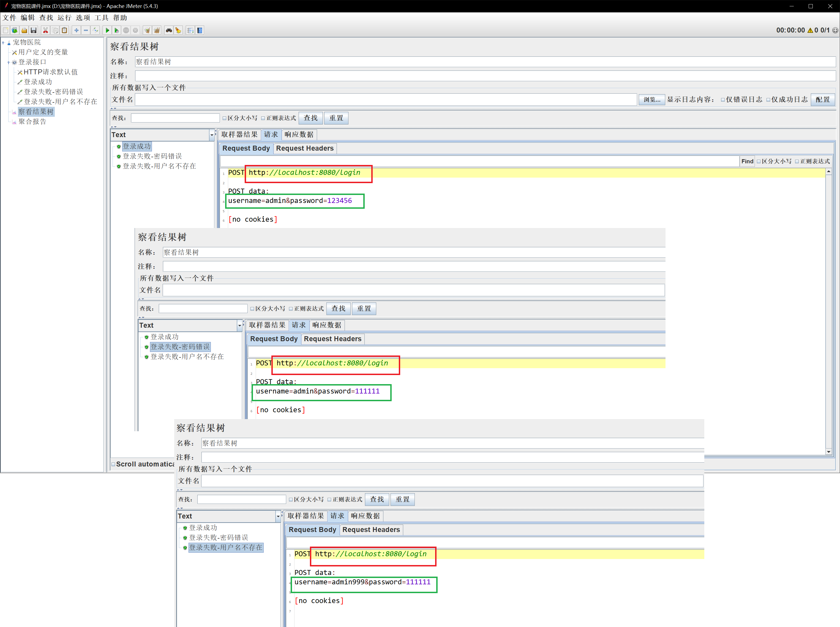Switch to the Request Headers tab

coord(305,148)
